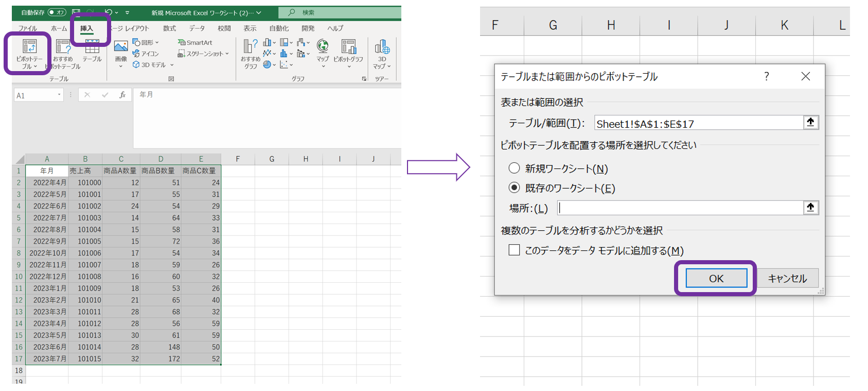868x391 pixels.
Task: Select Existing Worksheet (既存のワークシート) radio button
Action: 514,188
